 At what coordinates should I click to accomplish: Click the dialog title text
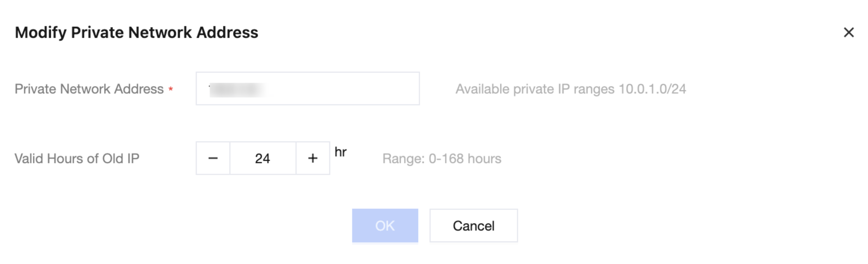(137, 33)
